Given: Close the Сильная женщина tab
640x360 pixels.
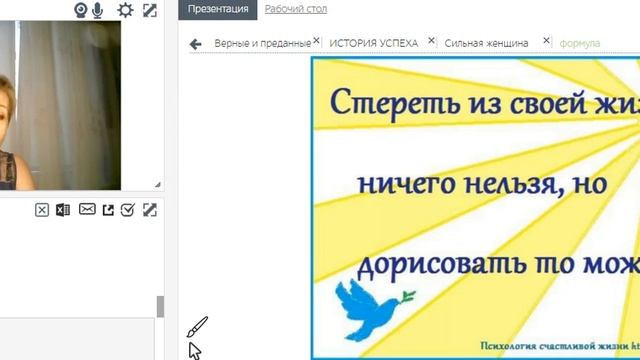Looking at the screenshot, I should pos(546,40).
